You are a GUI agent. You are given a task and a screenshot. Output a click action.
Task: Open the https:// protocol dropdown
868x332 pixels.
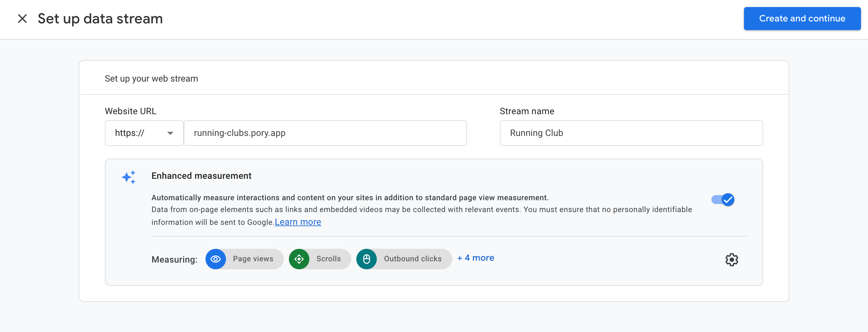click(x=144, y=133)
